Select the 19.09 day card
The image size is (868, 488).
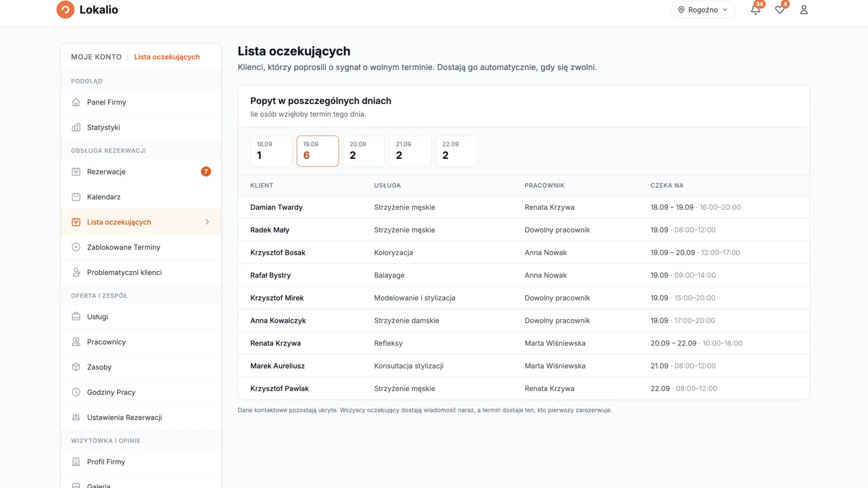point(318,151)
